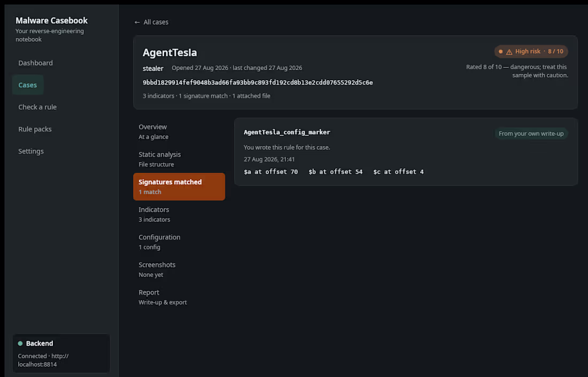This screenshot has width=588, height=377.
Task: Click the green Backend status dot
Action: pos(20,343)
